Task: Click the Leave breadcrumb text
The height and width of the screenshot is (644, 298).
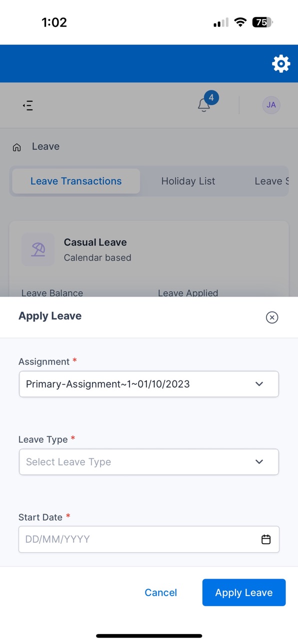Action: pyautogui.click(x=45, y=146)
